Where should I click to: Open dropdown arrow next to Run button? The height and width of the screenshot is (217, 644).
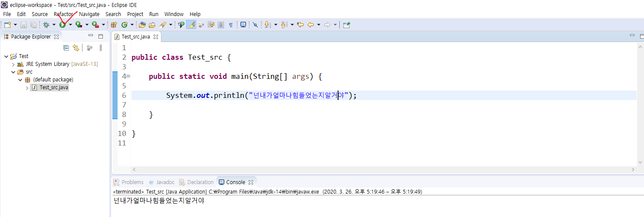(x=70, y=25)
